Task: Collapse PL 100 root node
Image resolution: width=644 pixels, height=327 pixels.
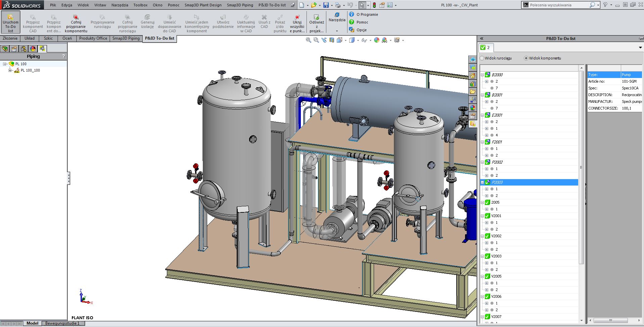Action: pos(5,64)
